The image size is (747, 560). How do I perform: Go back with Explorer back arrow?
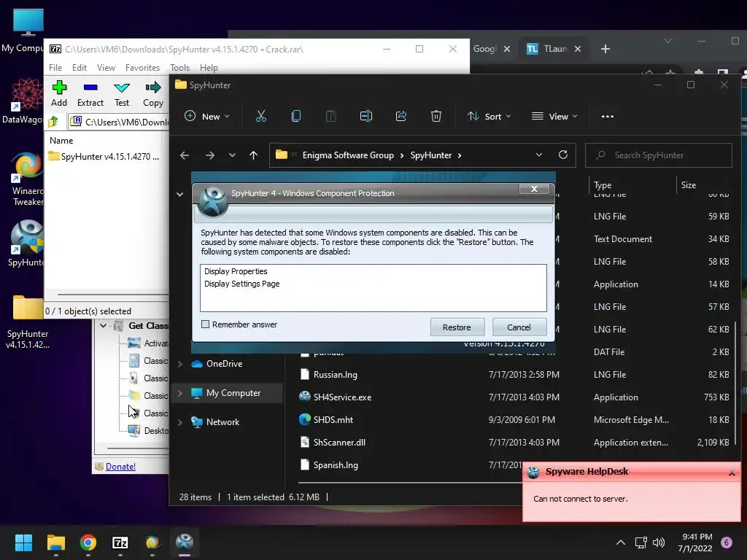tap(185, 155)
